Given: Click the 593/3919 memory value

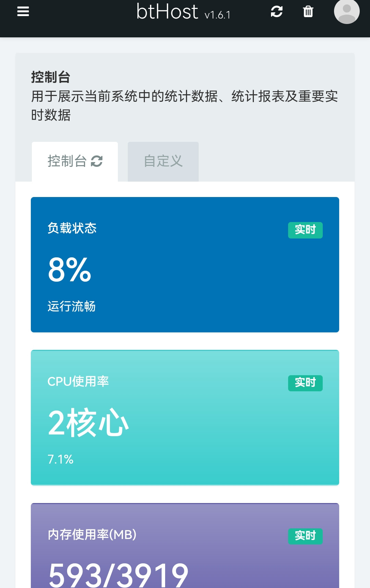Looking at the screenshot, I should (x=118, y=575).
